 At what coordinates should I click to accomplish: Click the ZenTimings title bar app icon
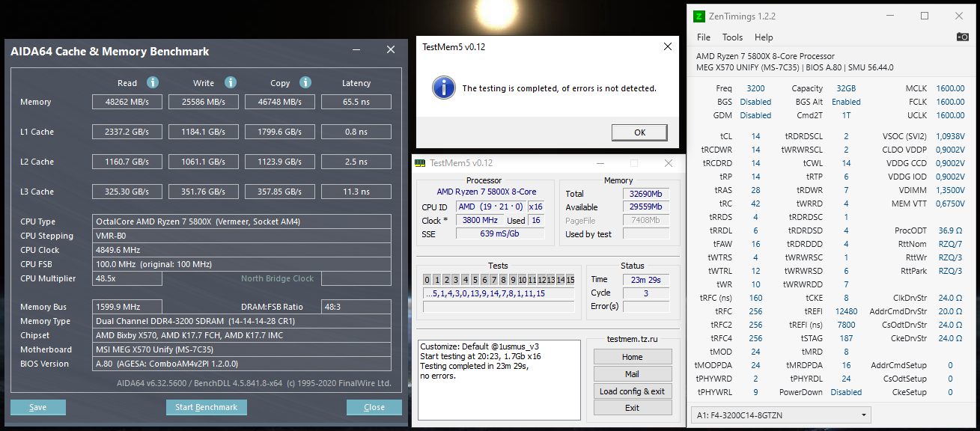tap(699, 16)
